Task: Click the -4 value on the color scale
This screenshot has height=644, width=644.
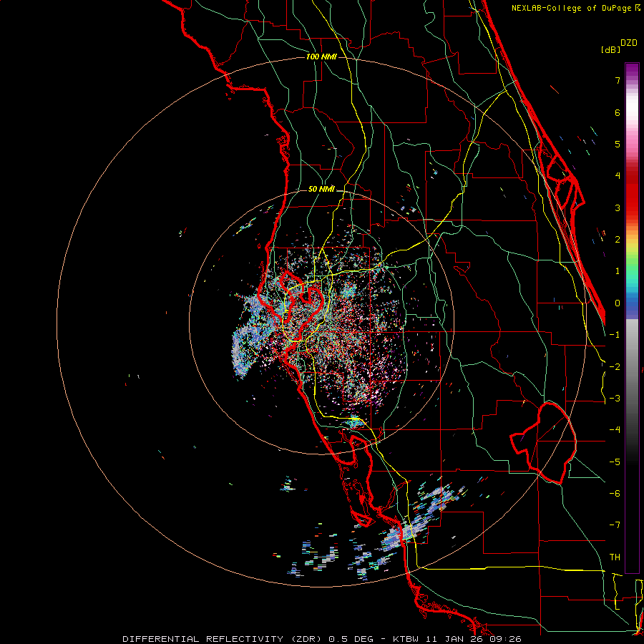Action: click(x=615, y=430)
